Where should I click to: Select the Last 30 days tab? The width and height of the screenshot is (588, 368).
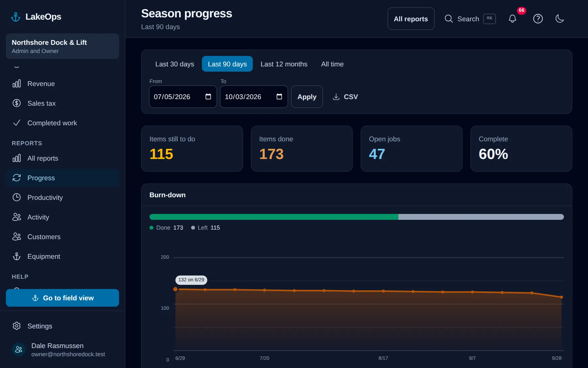[175, 64]
